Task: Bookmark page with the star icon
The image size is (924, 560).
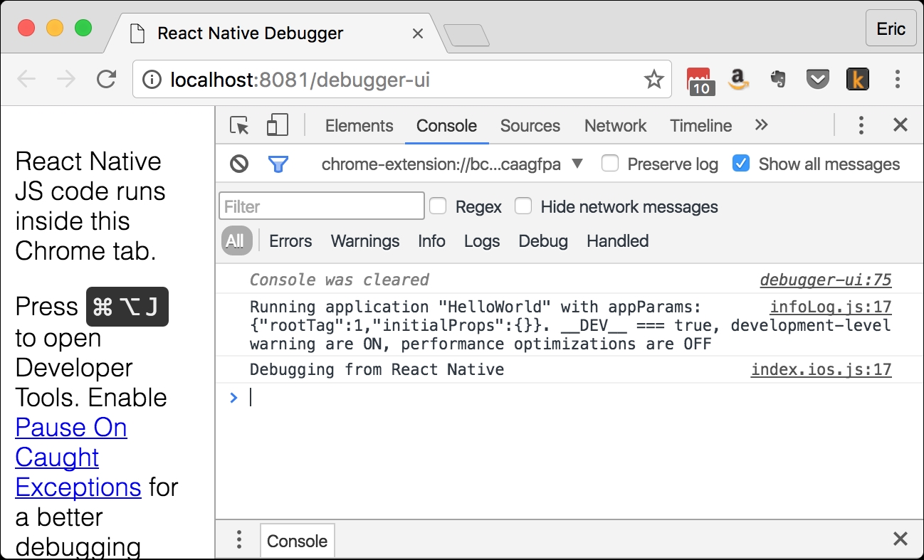Action: pos(653,79)
